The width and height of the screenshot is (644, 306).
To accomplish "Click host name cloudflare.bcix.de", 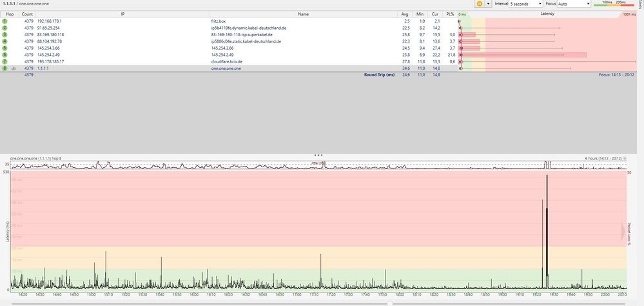I will coord(227,62).
